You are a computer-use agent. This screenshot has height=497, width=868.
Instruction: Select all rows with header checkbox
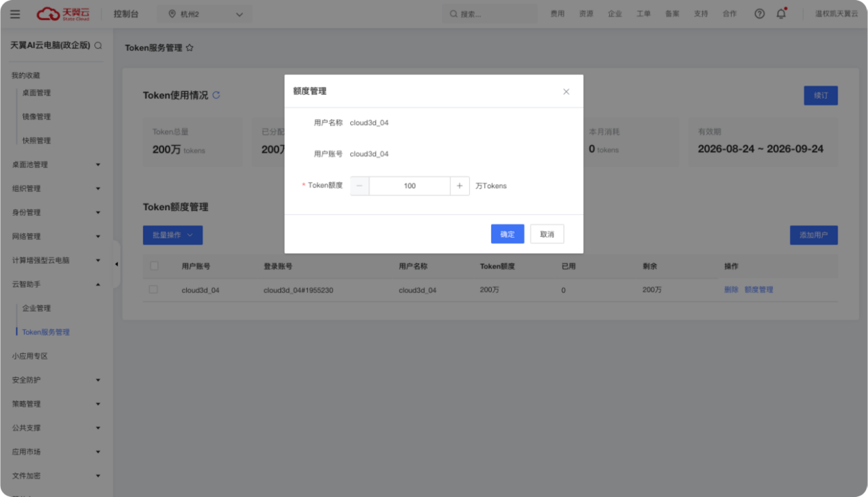[x=154, y=266]
